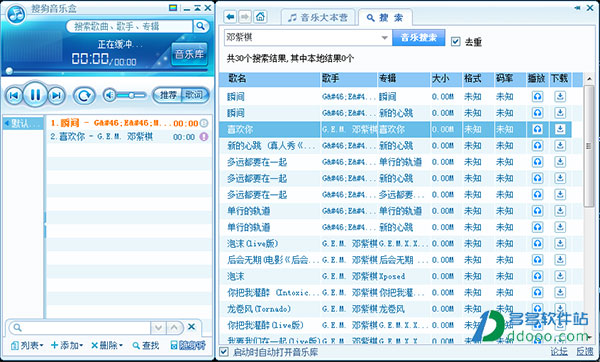Play the highlighted 喜欢你 result
Image resolution: width=600 pixels, height=362 pixels.
tap(538, 129)
